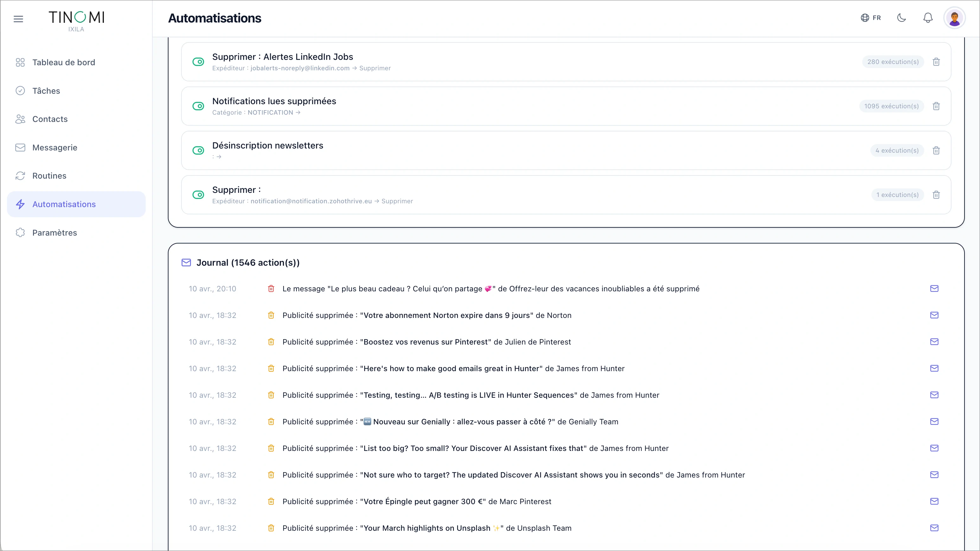Delete the Alertes LinkedIn Jobs rule
Screen dimensions: 980x551
point(936,62)
